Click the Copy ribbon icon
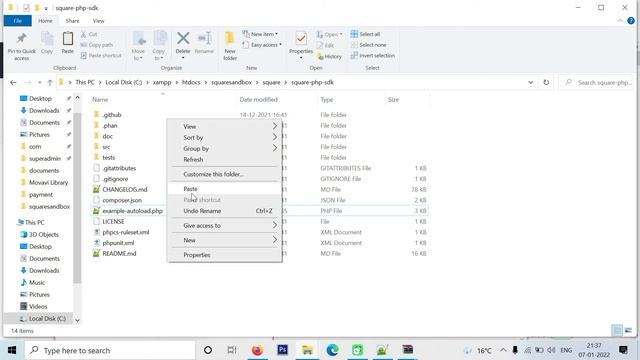The height and width of the screenshot is (360, 640). pyautogui.click(x=47, y=39)
